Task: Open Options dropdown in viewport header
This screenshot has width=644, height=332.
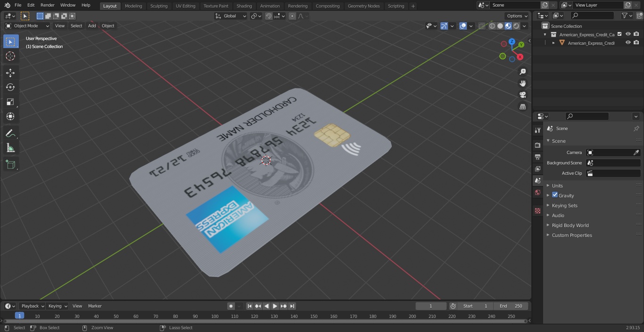Action: pyautogui.click(x=518, y=16)
